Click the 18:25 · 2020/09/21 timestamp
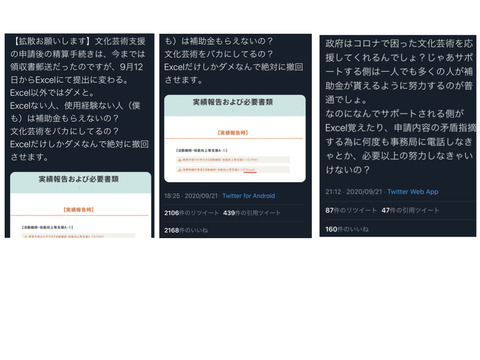The height and width of the screenshot is (360, 480). tap(191, 196)
